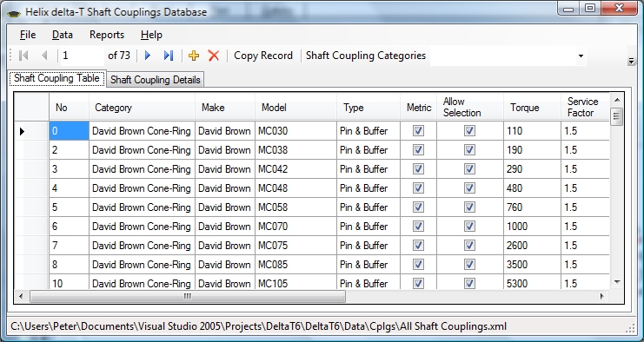
Task: Select the Torque cell 760
Action: pos(532,207)
